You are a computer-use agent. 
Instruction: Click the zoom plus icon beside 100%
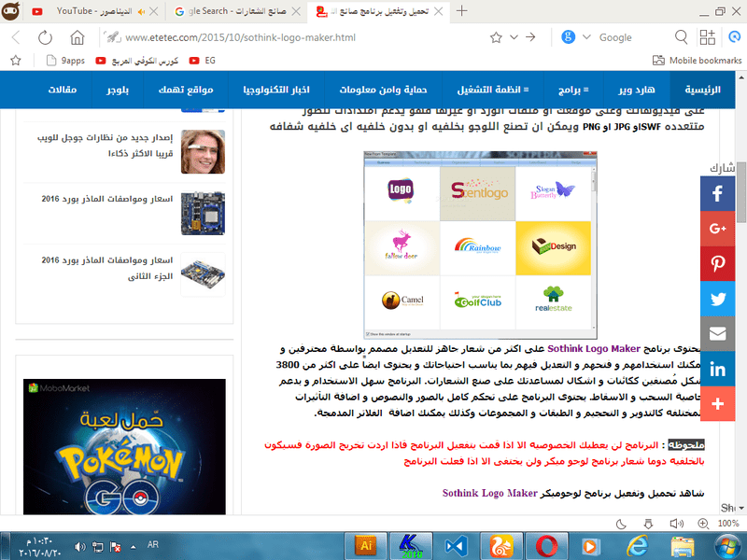click(703, 524)
